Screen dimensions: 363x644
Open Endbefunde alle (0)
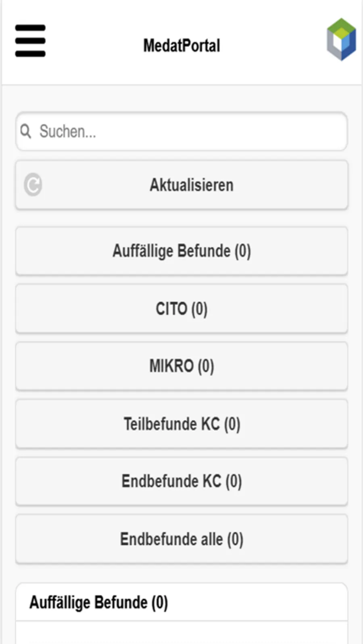coord(181,539)
